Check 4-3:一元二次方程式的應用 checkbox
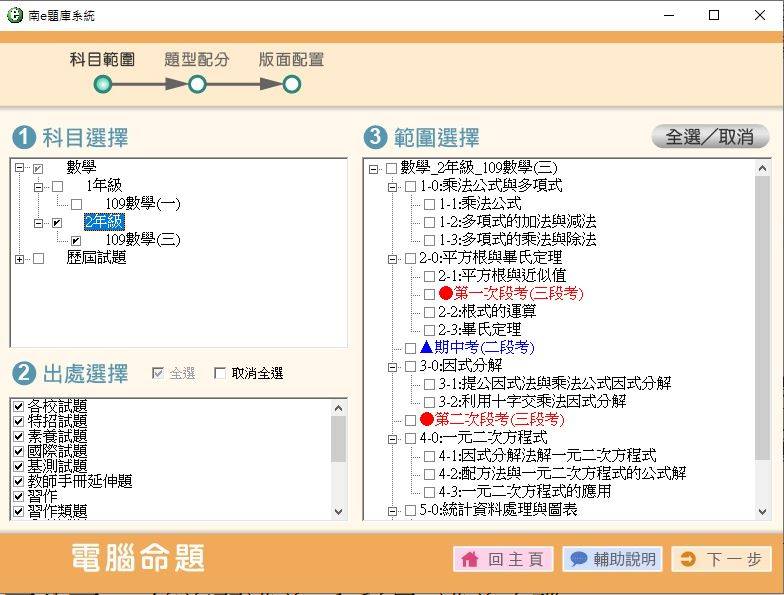784x595 pixels. tap(429, 492)
